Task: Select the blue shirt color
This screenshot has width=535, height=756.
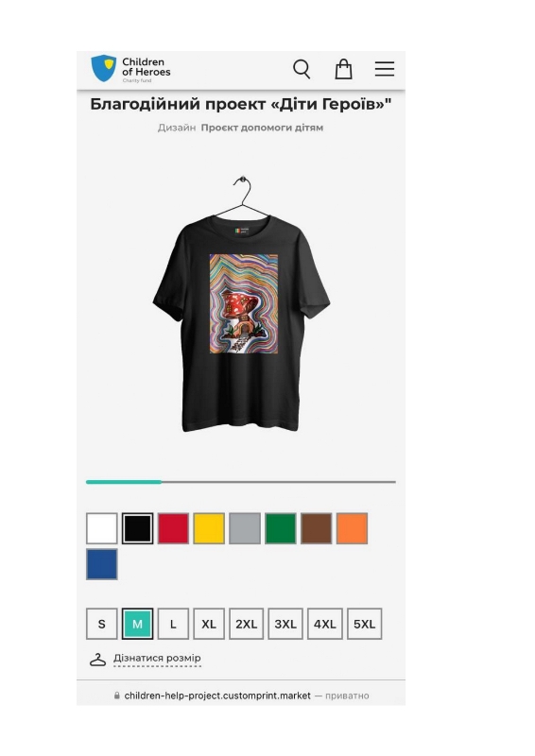Action: click(102, 564)
